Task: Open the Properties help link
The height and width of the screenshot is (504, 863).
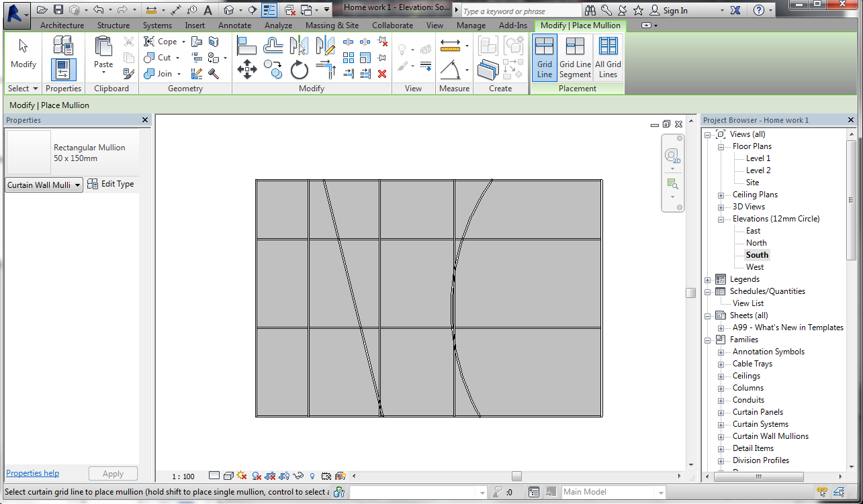Action: point(32,473)
